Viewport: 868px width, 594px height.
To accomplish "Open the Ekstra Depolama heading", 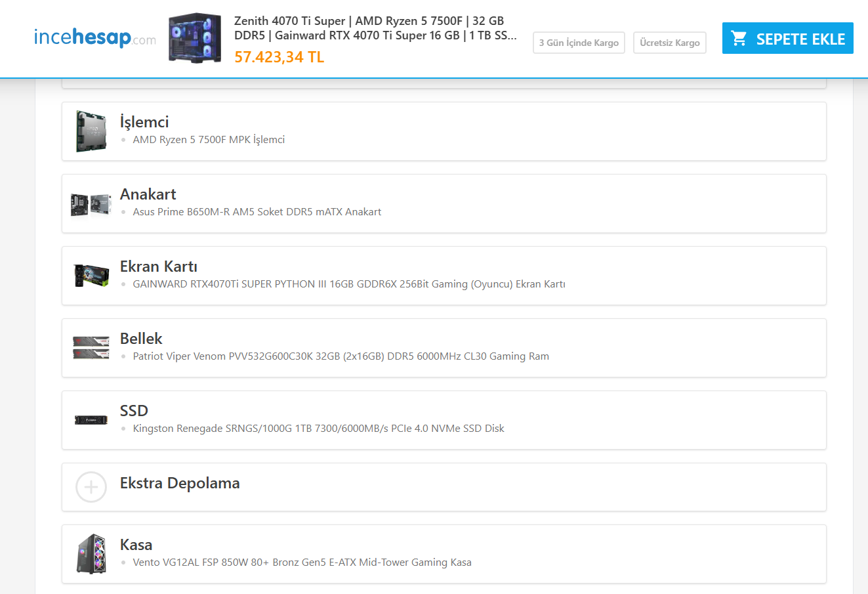I will [x=180, y=484].
